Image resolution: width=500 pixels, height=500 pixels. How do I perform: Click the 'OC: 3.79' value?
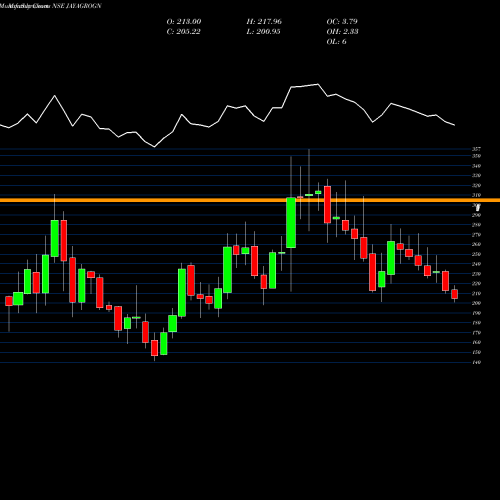coord(342,22)
